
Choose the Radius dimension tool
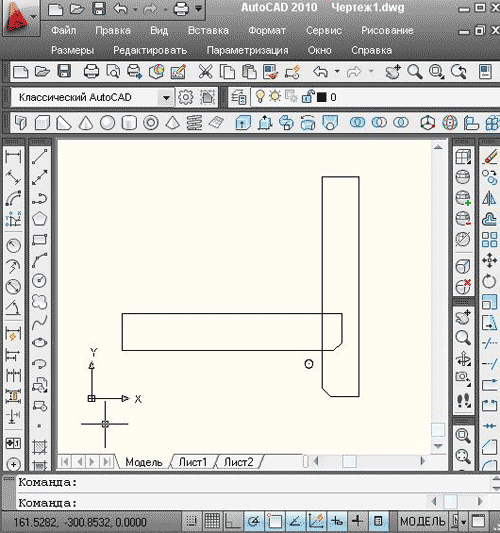[x=13, y=245]
